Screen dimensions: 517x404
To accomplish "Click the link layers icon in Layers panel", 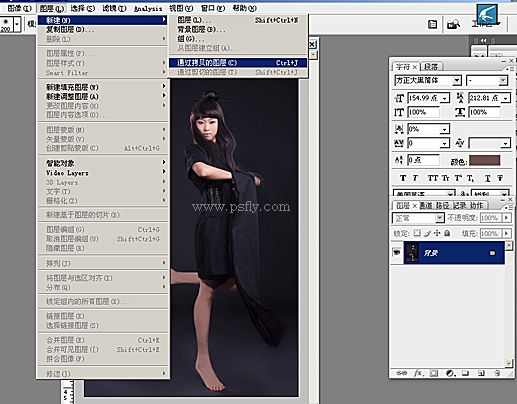I will [401, 373].
